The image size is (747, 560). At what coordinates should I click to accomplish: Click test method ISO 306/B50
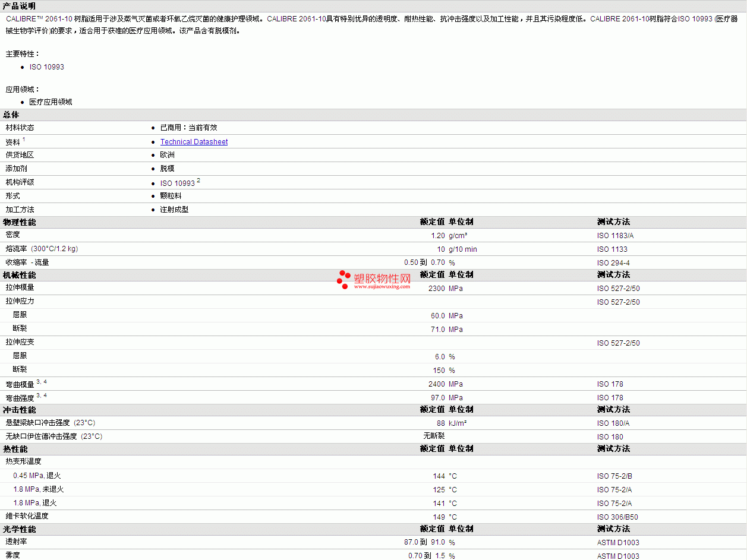pos(617,517)
